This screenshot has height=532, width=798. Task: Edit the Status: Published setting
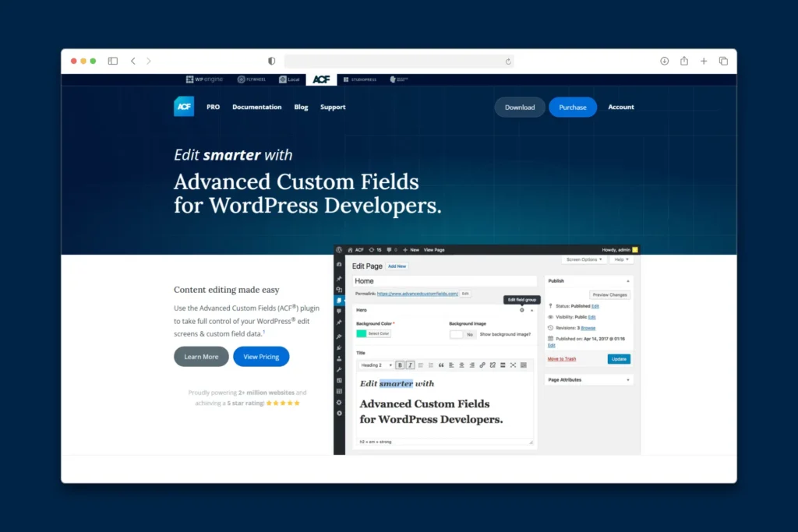pos(595,306)
